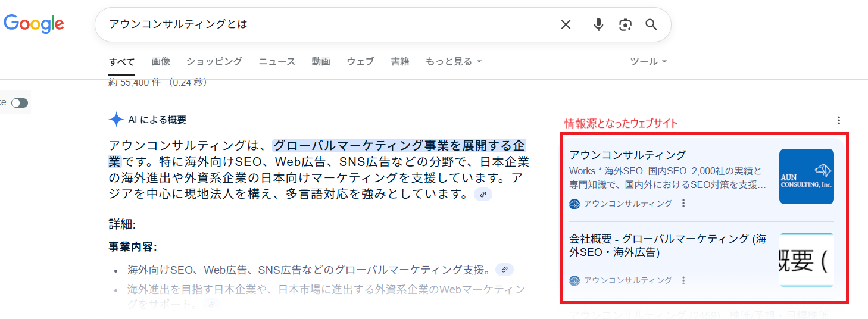868x319 pixels.
Task: Start voice search with microphone icon
Action: click(598, 24)
